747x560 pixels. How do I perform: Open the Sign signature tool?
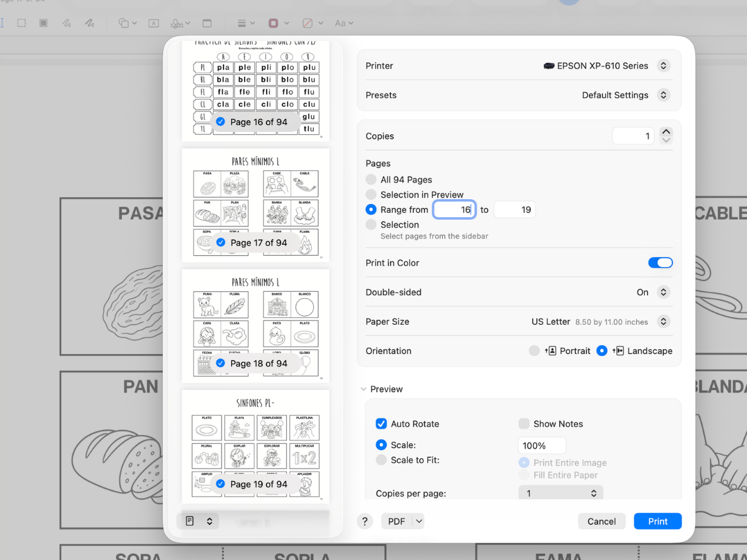click(180, 23)
